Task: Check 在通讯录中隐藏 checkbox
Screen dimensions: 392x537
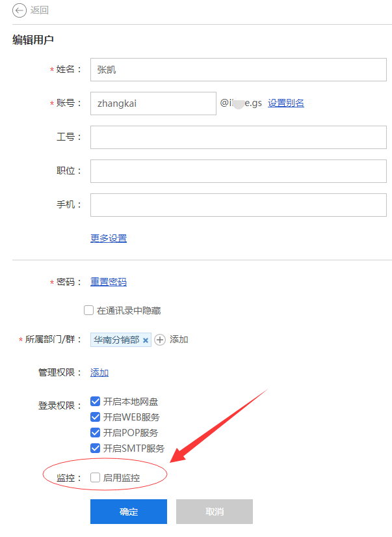Action: click(88, 310)
